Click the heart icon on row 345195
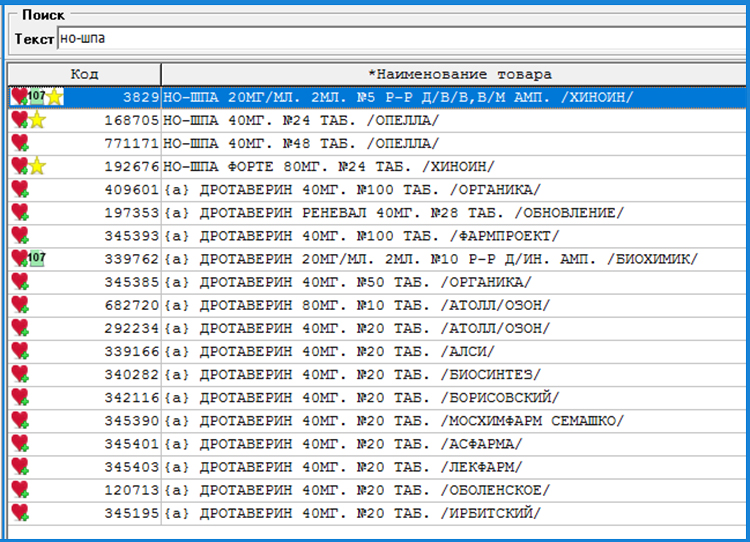The height and width of the screenshot is (542, 750). pos(19,513)
